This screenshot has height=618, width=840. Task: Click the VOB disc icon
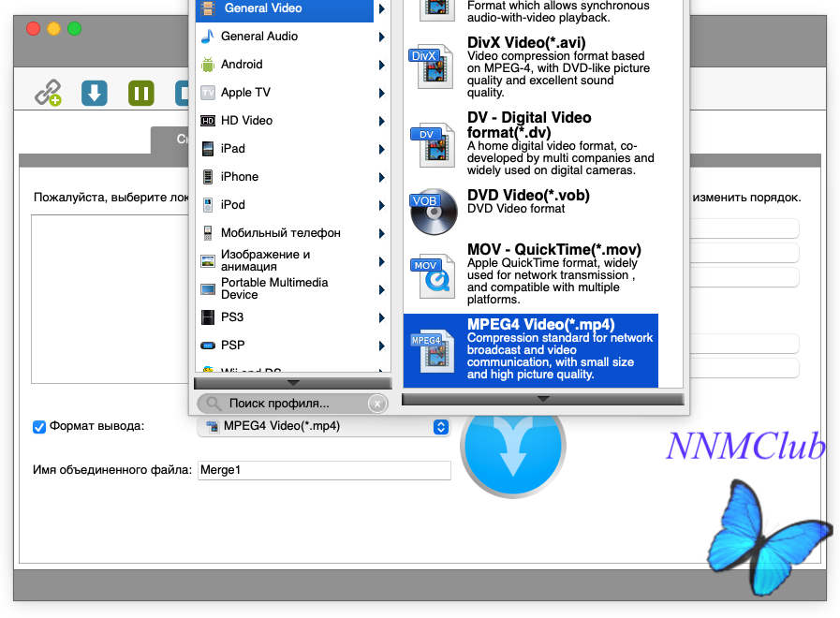[x=434, y=212]
